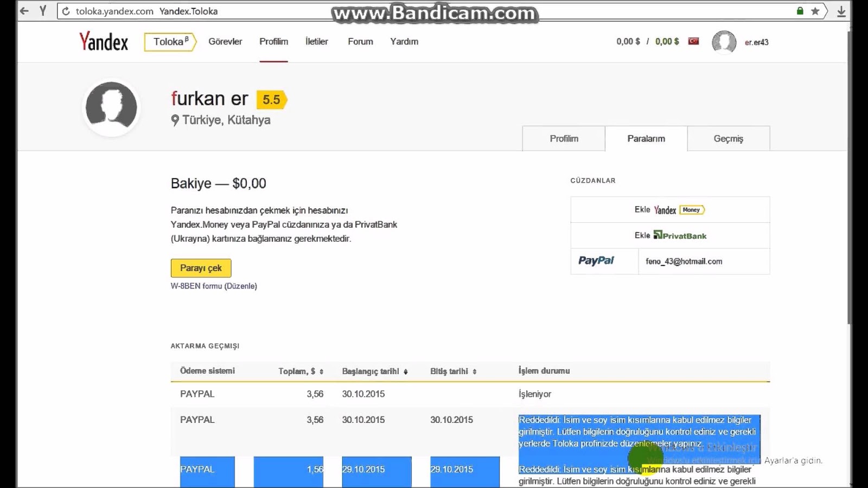Click the İşlem durumu column header
The height and width of the screenshot is (488, 868).
[544, 371]
